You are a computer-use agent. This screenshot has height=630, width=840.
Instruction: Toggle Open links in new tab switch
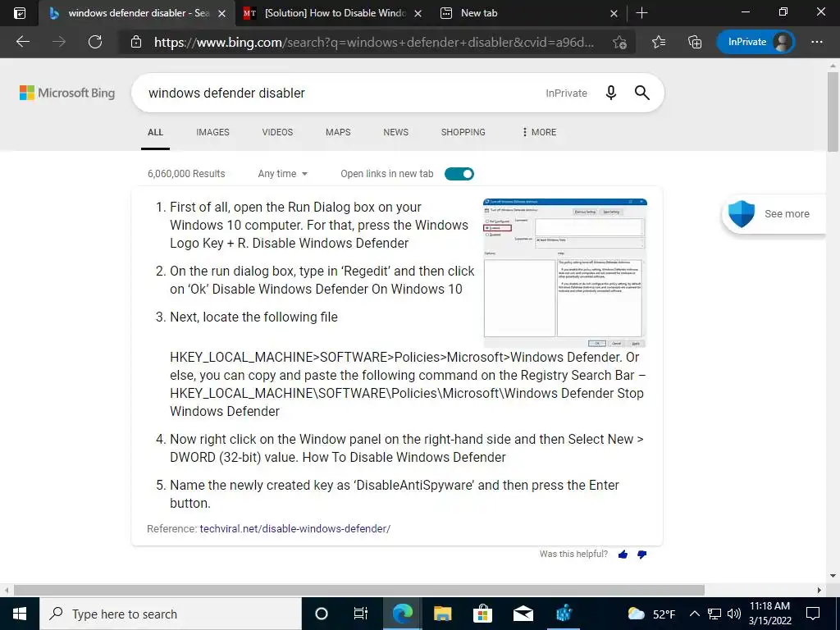click(x=459, y=174)
